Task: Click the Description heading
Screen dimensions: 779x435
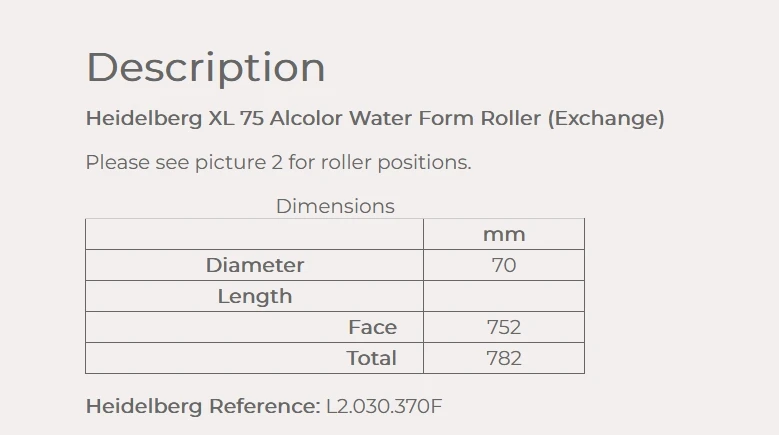Action: [x=205, y=68]
